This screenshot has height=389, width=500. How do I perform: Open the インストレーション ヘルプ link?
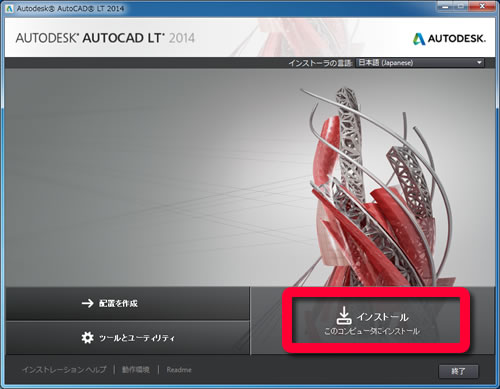click(64, 370)
